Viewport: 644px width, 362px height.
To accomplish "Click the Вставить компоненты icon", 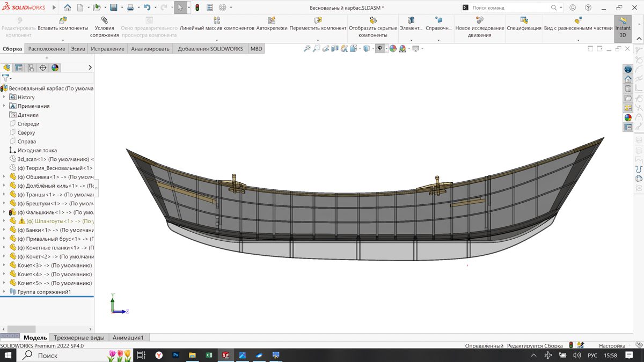I will pos(63,20).
